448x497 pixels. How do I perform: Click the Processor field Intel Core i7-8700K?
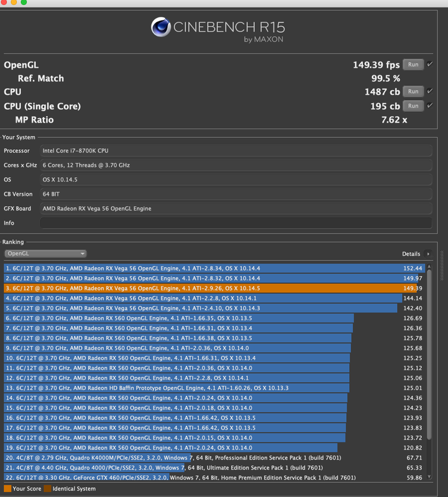click(x=236, y=151)
